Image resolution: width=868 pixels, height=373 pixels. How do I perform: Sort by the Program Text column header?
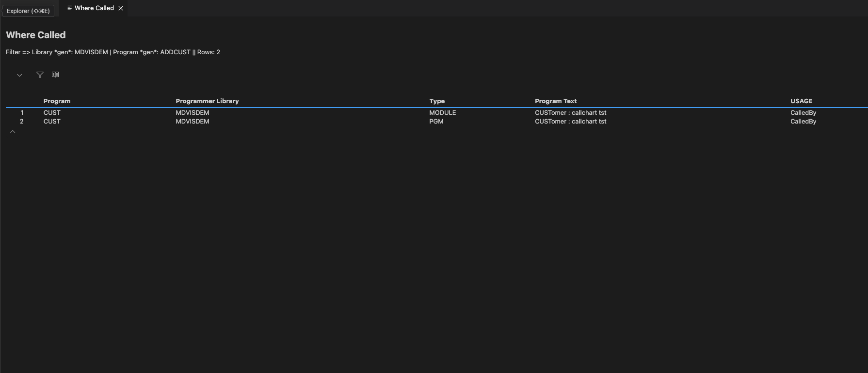click(556, 101)
